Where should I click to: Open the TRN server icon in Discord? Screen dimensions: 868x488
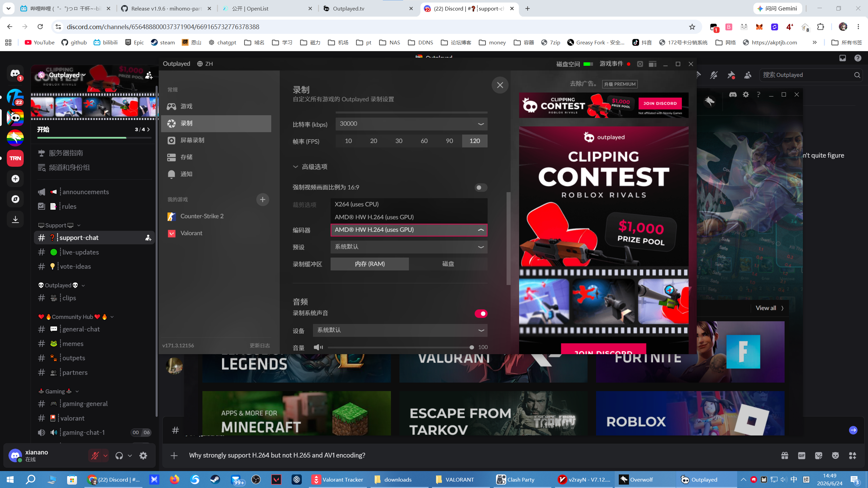[x=15, y=158]
